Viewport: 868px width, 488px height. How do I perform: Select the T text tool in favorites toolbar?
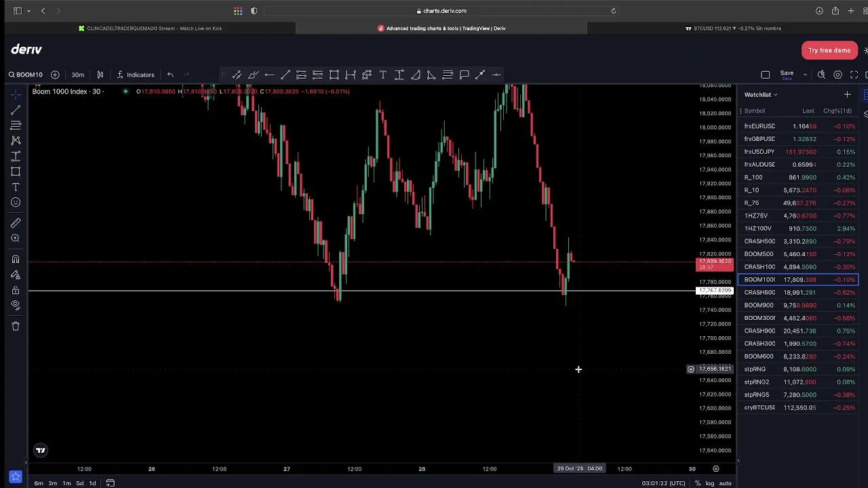click(x=383, y=75)
